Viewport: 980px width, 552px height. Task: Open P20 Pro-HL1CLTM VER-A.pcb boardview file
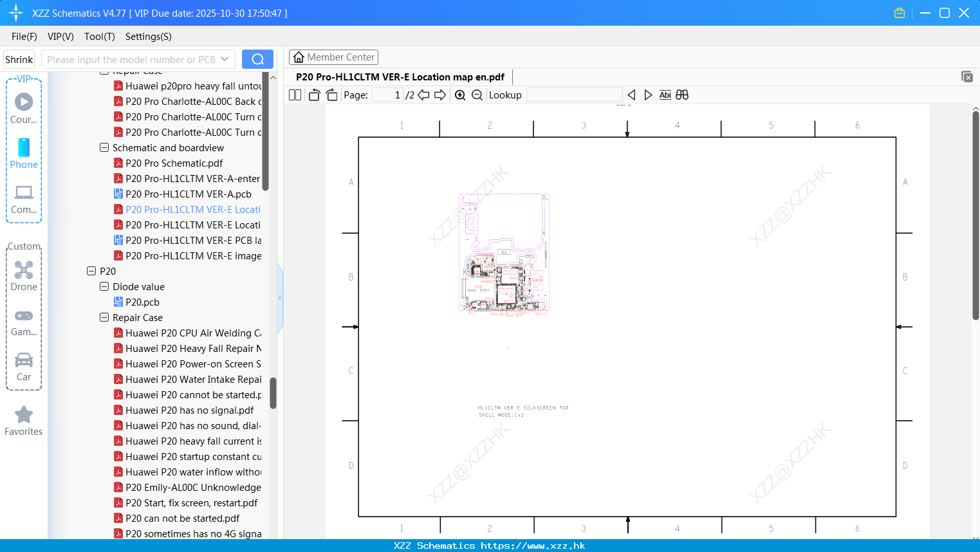pyautogui.click(x=189, y=194)
